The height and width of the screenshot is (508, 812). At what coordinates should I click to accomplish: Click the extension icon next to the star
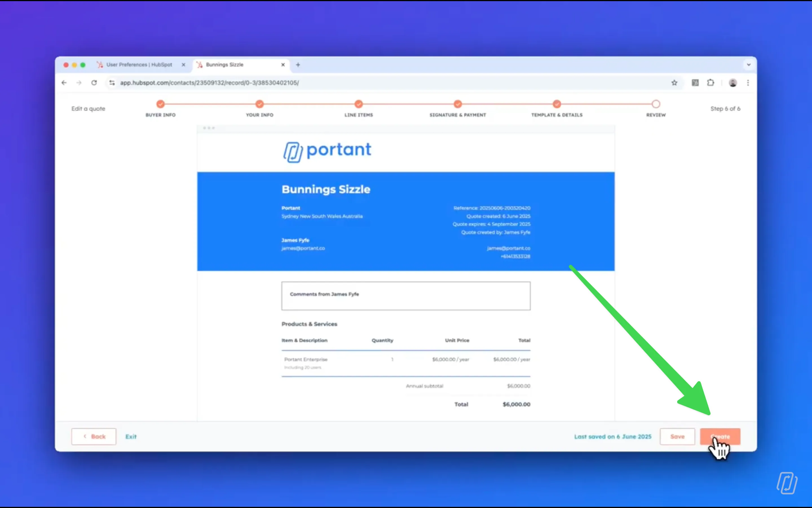click(x=695, y=83)
